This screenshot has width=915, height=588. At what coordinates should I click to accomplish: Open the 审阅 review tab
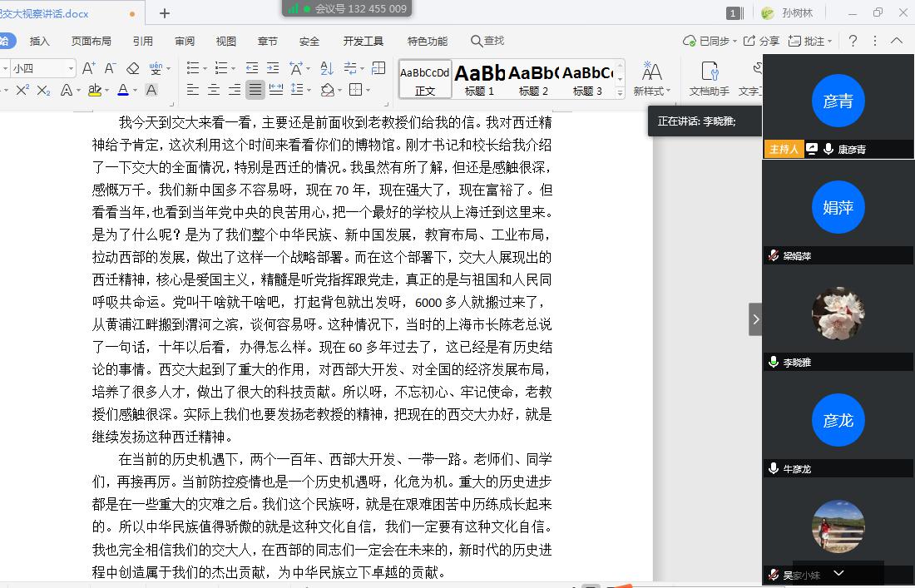(185, 41)
